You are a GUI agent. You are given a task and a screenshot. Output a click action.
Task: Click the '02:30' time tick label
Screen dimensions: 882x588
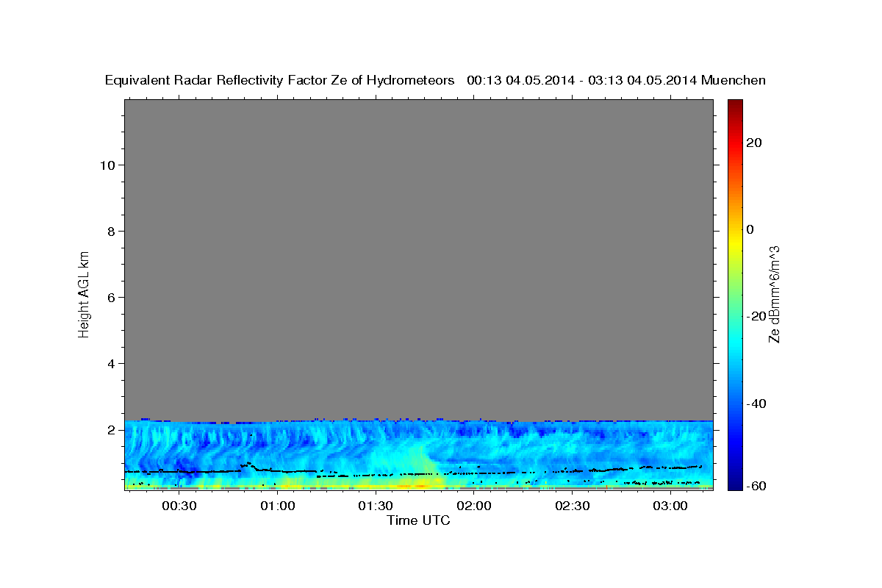click(x=572, y=506)
